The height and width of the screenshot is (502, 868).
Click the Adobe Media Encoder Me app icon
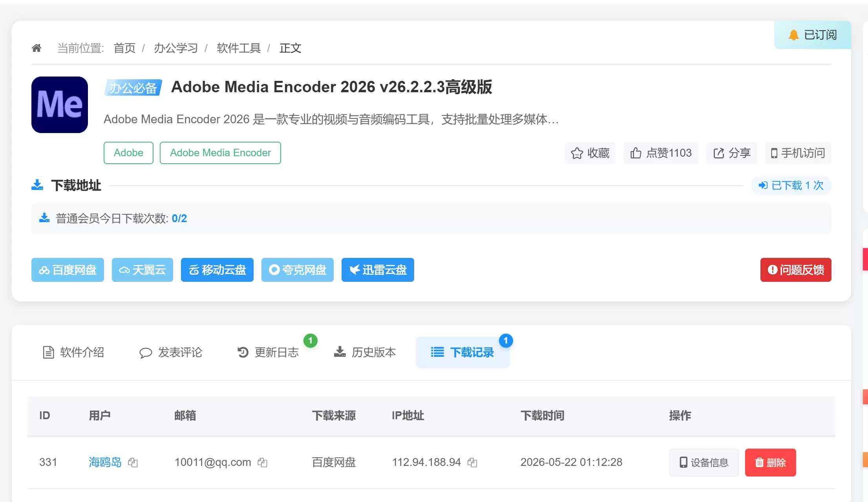click(x=60, y=105)
